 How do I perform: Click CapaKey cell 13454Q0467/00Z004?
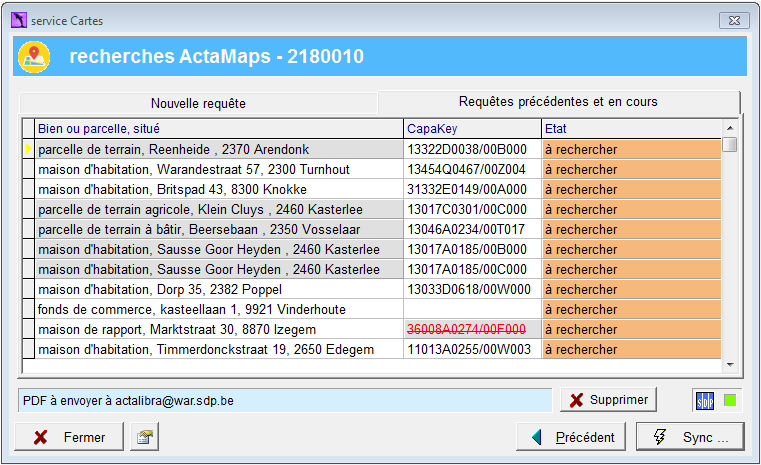[472, 169]
